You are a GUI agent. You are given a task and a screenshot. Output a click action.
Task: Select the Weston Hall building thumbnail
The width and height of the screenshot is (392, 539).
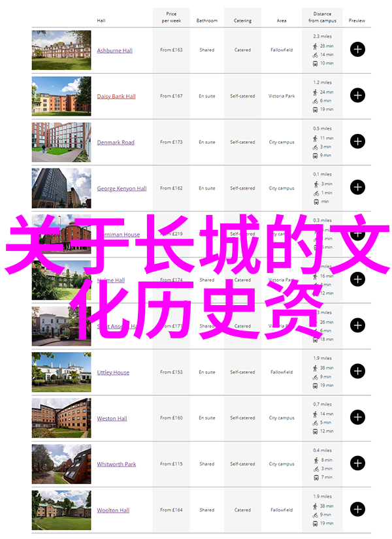click(x=61, y=417)
